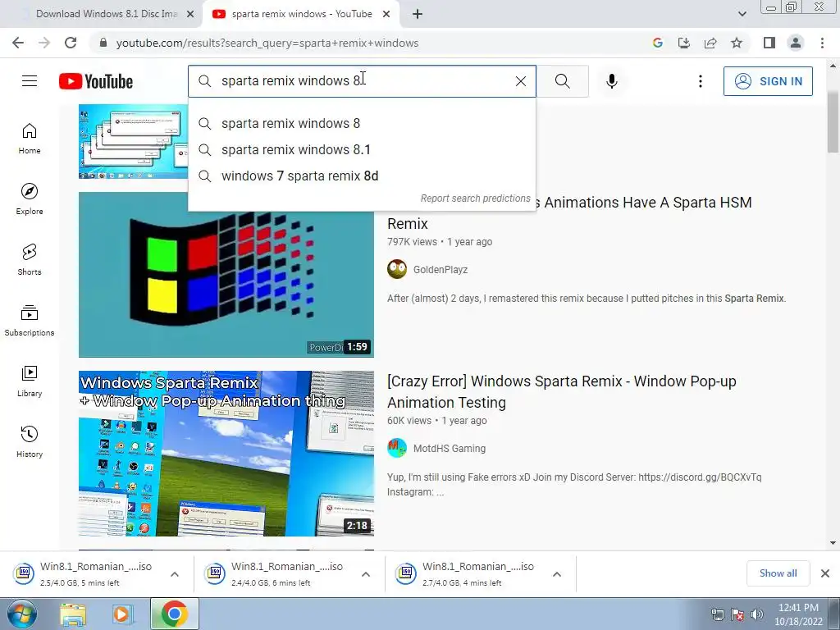This screenshot has width=840, height=630.
Task: Open History in the YouTube sidebar
Action: (x=30, y=441)
